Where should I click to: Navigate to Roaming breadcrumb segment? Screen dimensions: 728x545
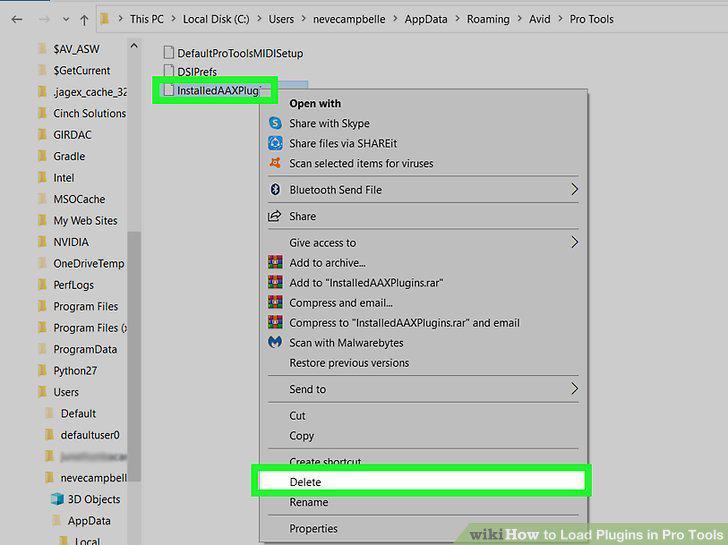[488, 19]
